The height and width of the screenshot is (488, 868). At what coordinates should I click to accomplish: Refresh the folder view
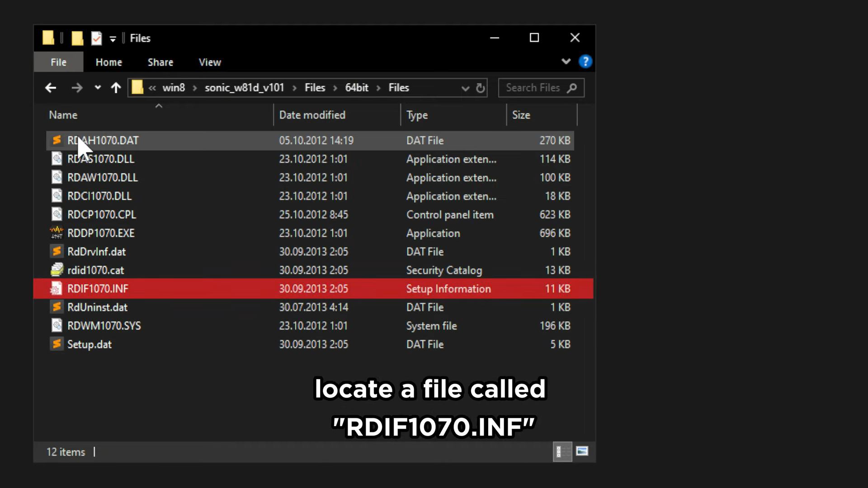click(x=481, y=88)
